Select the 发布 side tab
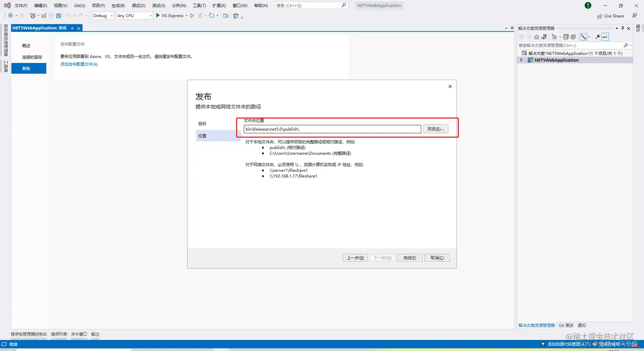Viewport: 644px width, 351px height. coord(29,68)
